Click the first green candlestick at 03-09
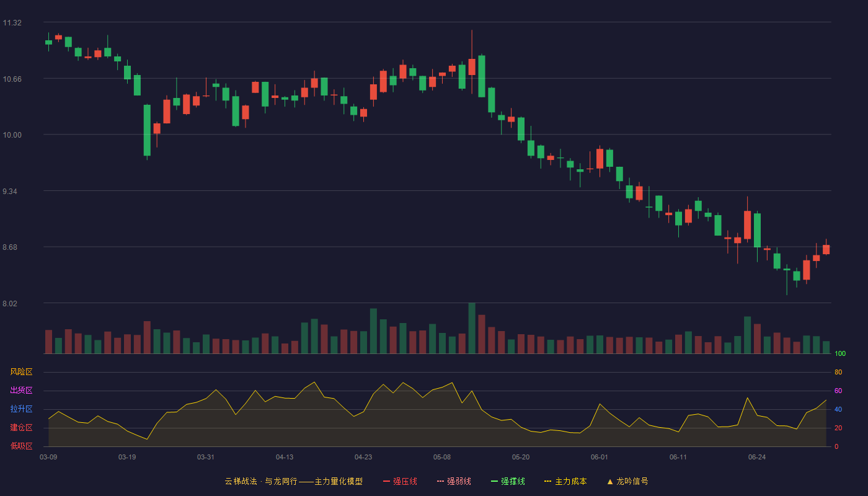The height and width of the screenshot is (496, 868). tap(48, 42)
